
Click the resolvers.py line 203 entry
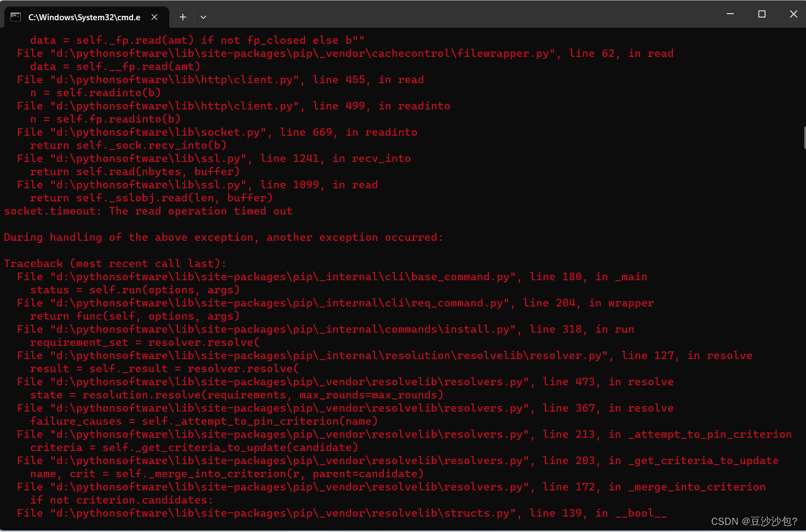coord(398,460)
